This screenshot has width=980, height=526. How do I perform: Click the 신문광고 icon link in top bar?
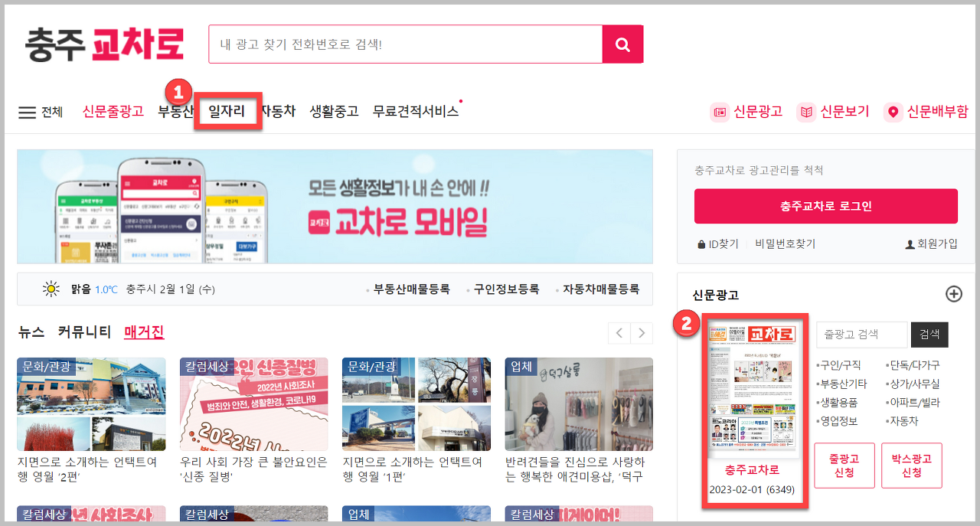(x=746, y=112)
